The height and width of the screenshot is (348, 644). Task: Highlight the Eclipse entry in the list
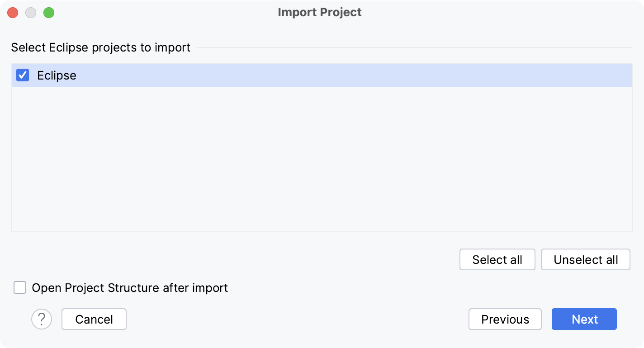57,75
